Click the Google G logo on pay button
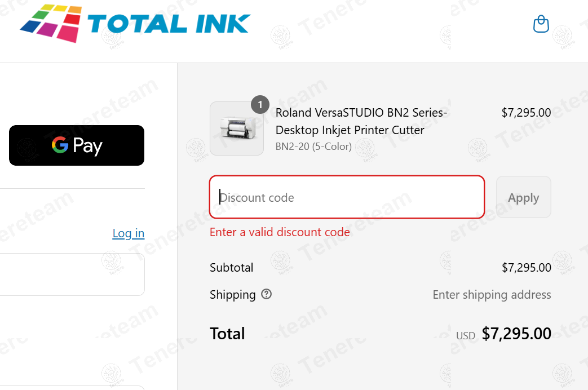Image resolution: width=588 pixels, height=390 pixels. point(60,145)
